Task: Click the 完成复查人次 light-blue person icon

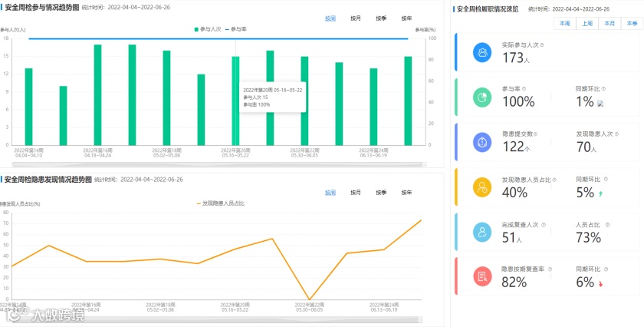Action: [x=482, y=232]
